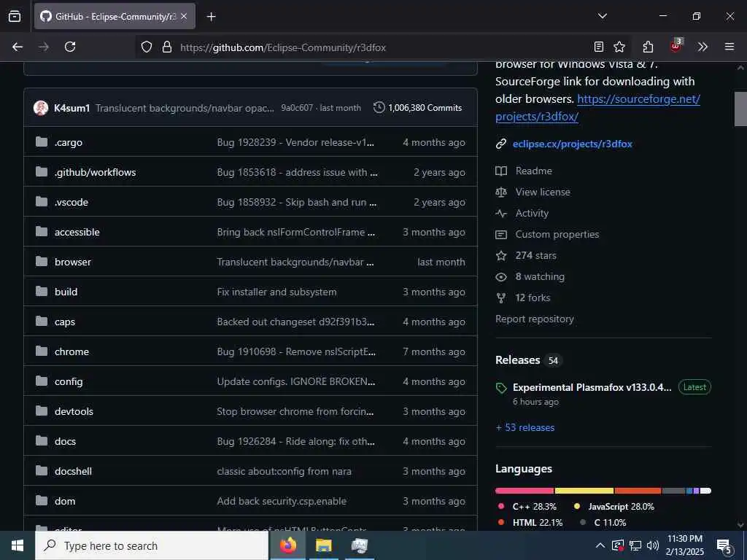Open K4sum1 author profile link
The image size is (747, 560).
tap(72, 108)
